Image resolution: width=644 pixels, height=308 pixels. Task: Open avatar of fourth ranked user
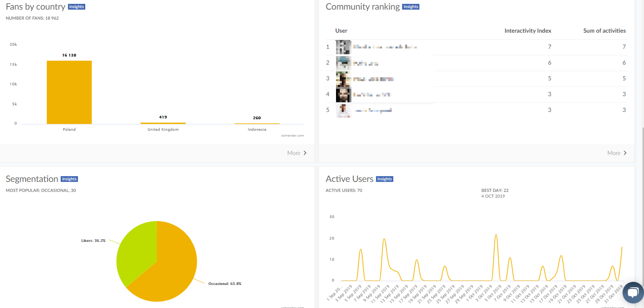[343, 95]
